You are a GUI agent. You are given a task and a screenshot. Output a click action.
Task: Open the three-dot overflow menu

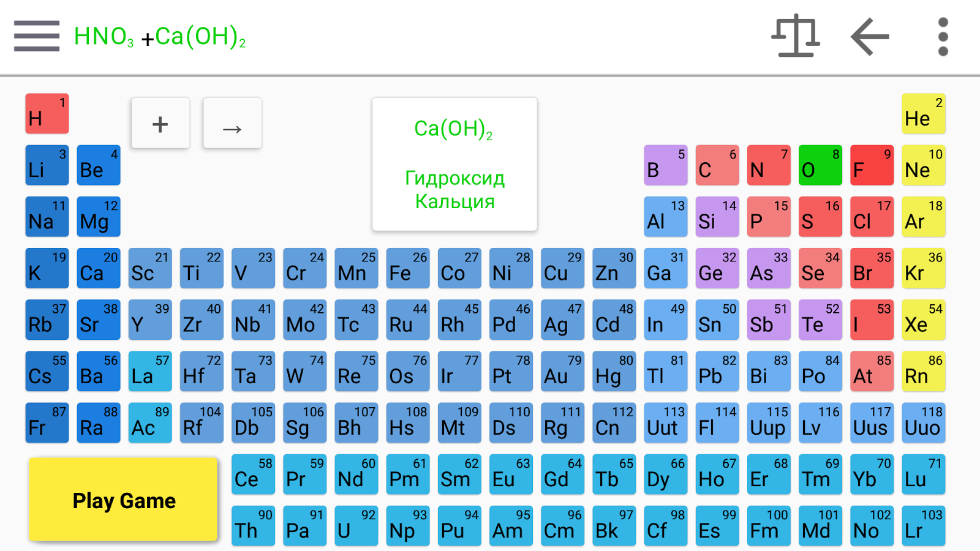(x=943, y=37)
